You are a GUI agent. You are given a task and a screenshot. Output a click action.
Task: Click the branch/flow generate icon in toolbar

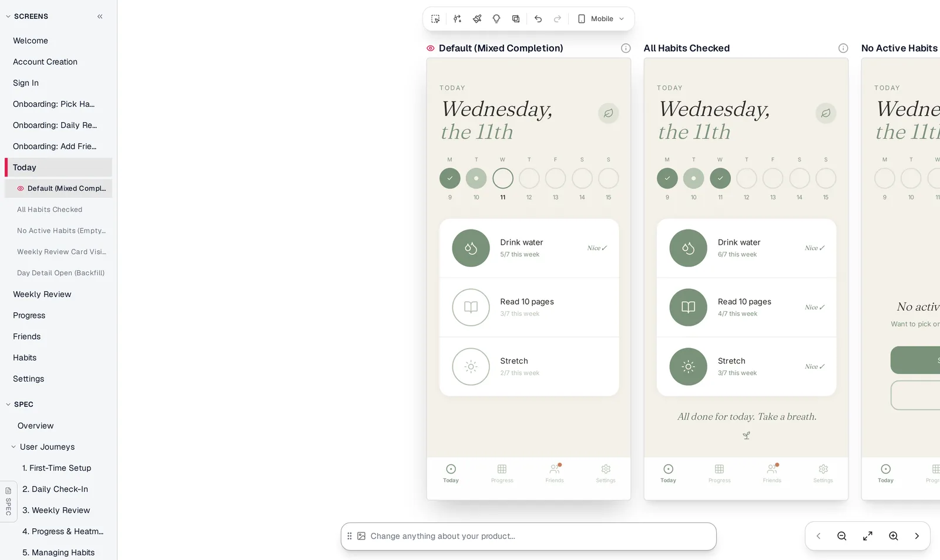click(457, 19)
